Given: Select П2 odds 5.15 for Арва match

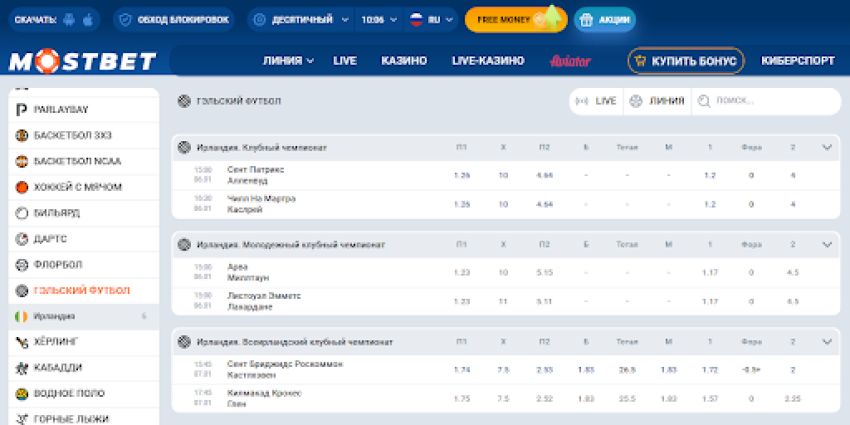Looking at the screenshot, I should pyautogui.click(x=544, y=273).
